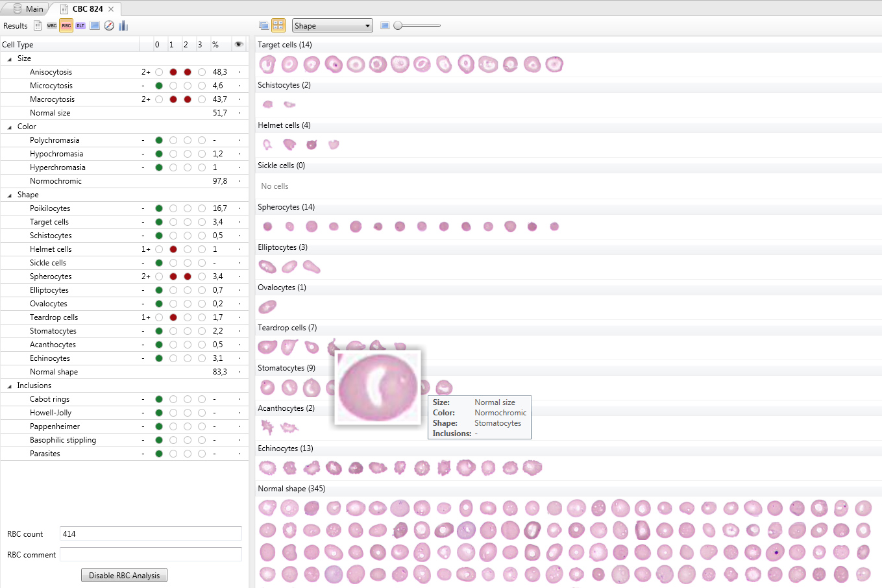Select the RBC results icon
This screenshot has height=588, width=882.
(66, 26)
